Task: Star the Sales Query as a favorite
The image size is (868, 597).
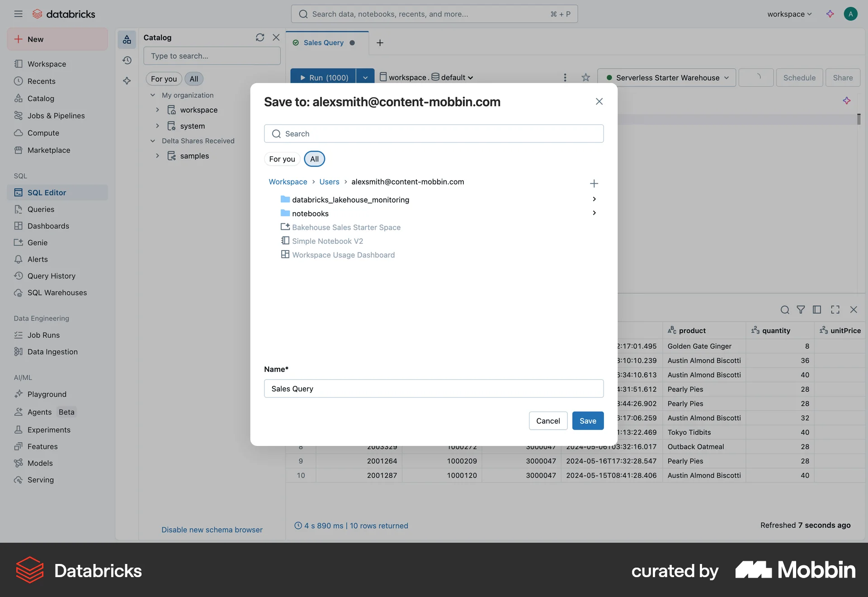Action: click(586, 77)
